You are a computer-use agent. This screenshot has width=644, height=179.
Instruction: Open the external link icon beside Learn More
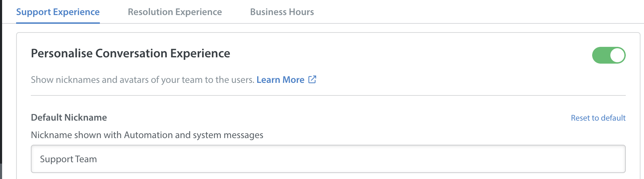[312, 80]
